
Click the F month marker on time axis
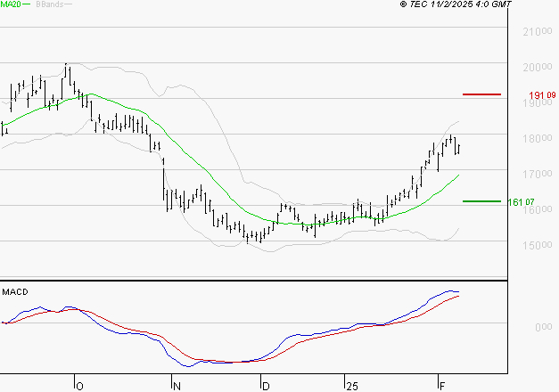point(442,387)
